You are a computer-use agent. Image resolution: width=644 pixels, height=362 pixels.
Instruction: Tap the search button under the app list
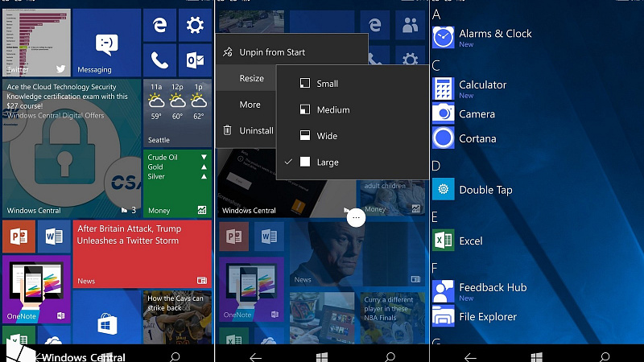(605, 357)
